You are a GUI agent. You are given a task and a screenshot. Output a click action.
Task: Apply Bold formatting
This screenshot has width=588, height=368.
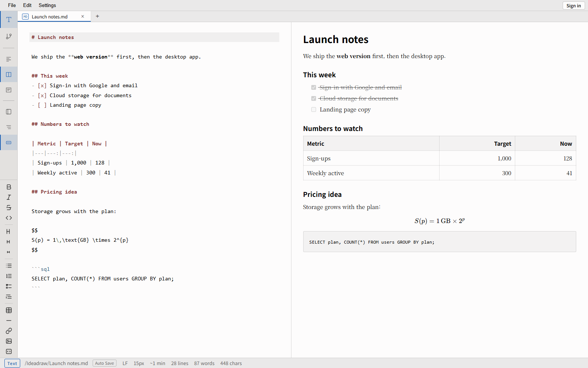[x=9, y=187]
